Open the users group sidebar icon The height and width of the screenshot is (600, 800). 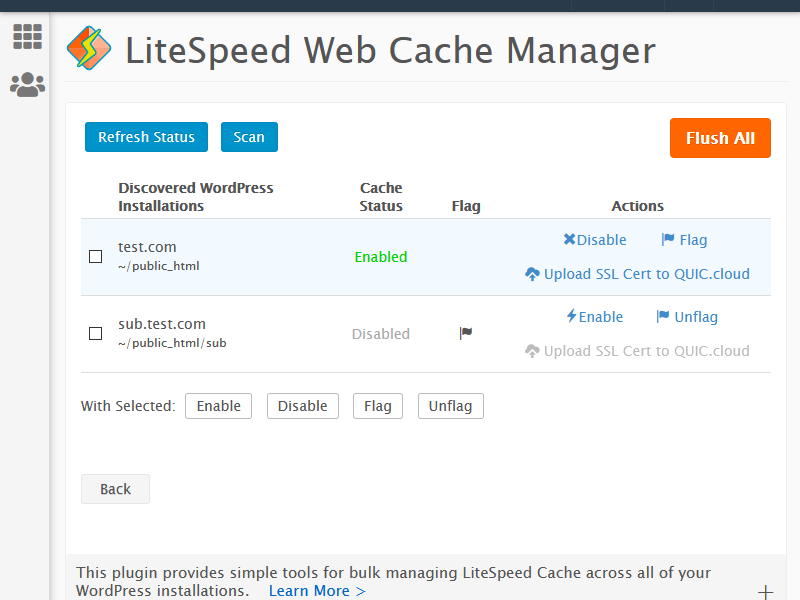coord(28,85)
